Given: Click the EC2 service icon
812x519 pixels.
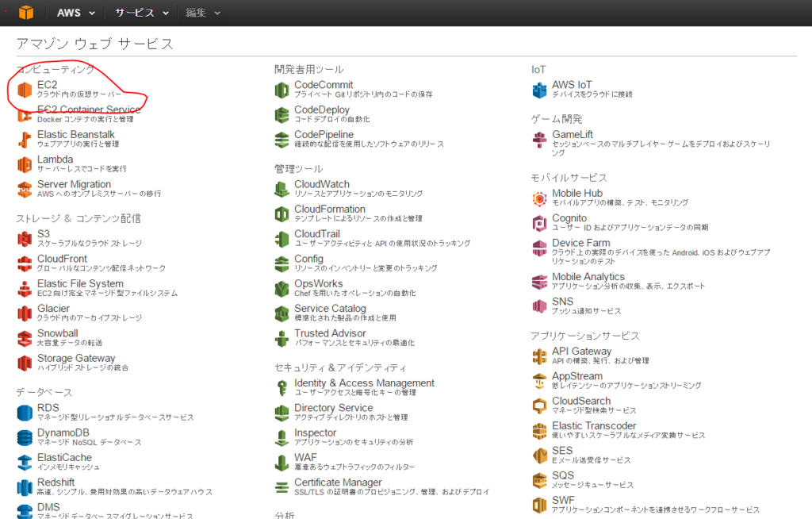Looking at the screenshot, I should tap(25, 90).
